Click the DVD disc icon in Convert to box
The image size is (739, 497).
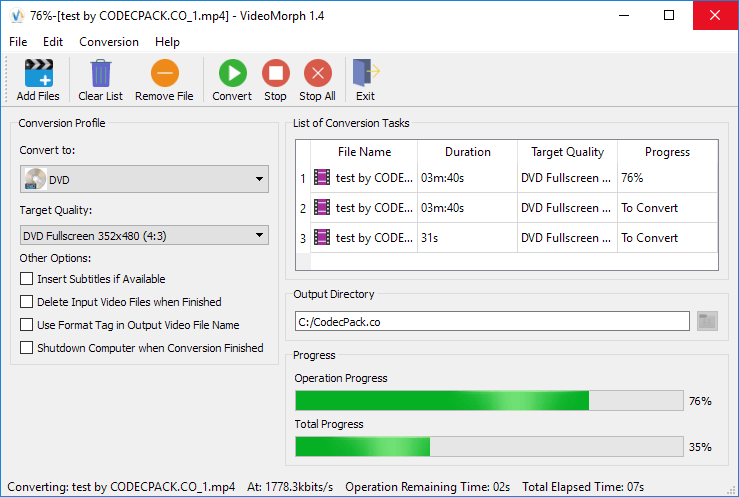[35, 179]
